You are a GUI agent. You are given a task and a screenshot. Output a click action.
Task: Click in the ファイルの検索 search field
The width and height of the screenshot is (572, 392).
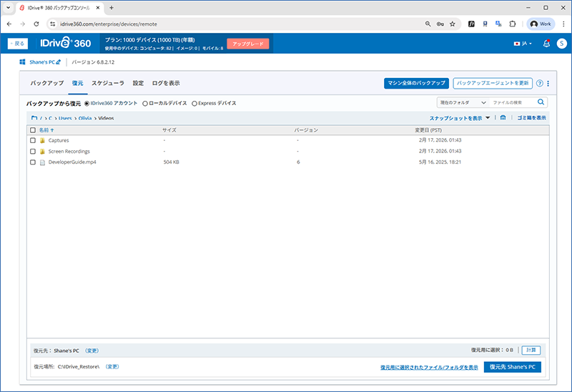coord(513,103)
